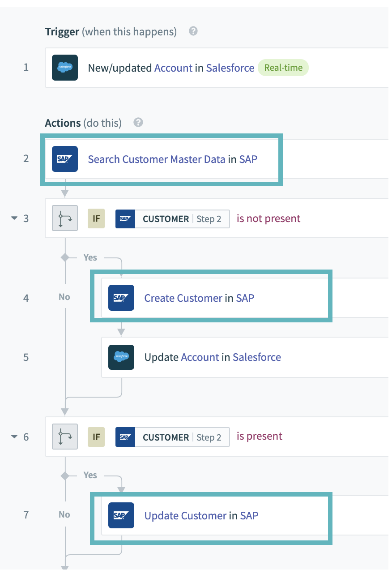The width and height of the screenshot is (392, 574).
Task: Click the SAP icon in Search Customer step
Action: coord(65,159)
